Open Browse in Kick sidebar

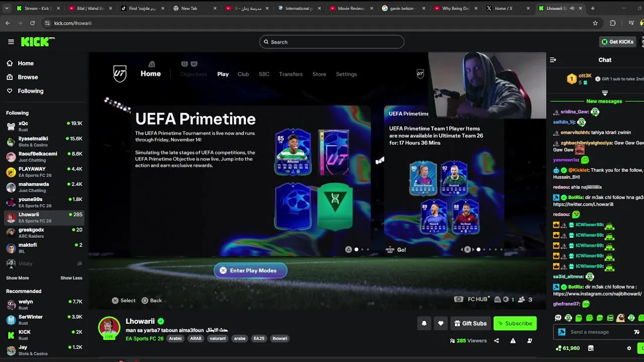[22, 77]
